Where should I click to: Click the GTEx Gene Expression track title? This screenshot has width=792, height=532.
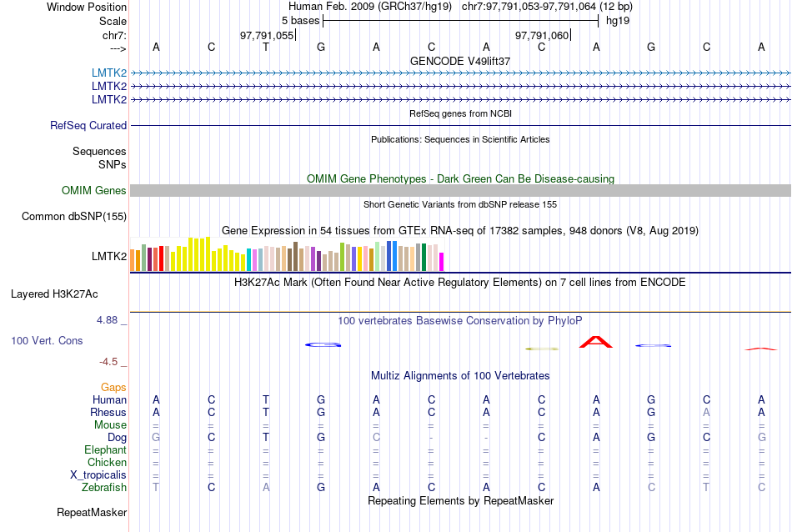(460, 231)
